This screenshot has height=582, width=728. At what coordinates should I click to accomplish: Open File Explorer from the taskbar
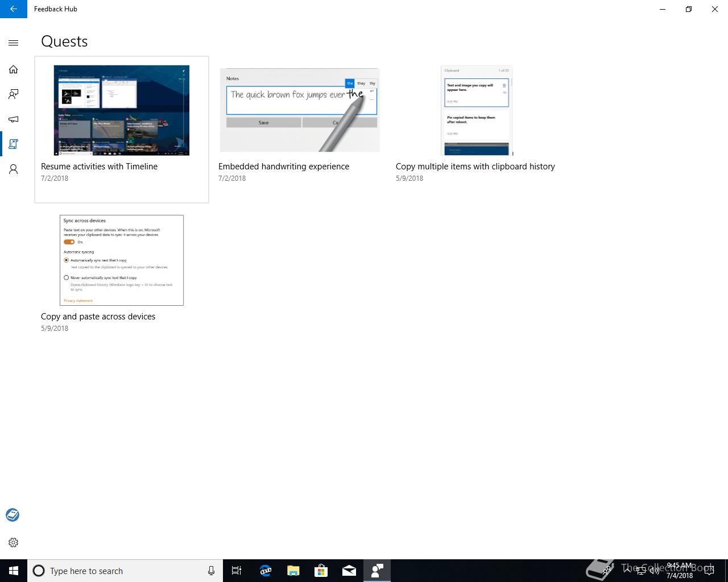(x=293, y=571)
